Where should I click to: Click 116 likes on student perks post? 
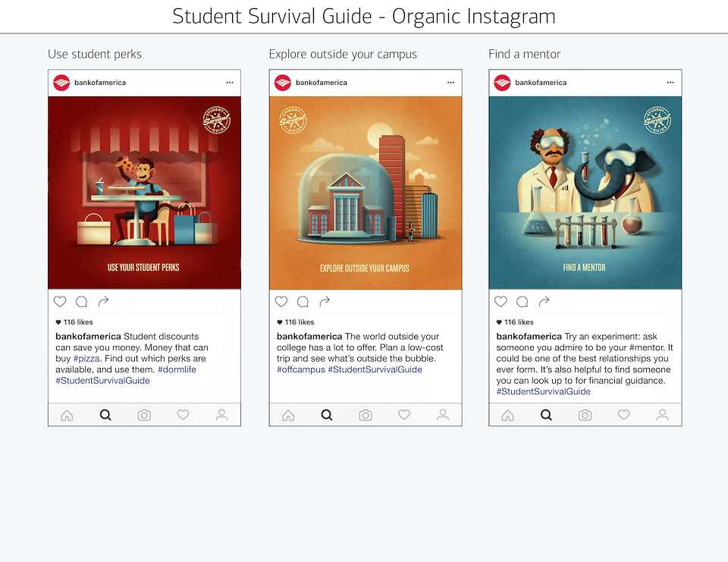(74, 322)
